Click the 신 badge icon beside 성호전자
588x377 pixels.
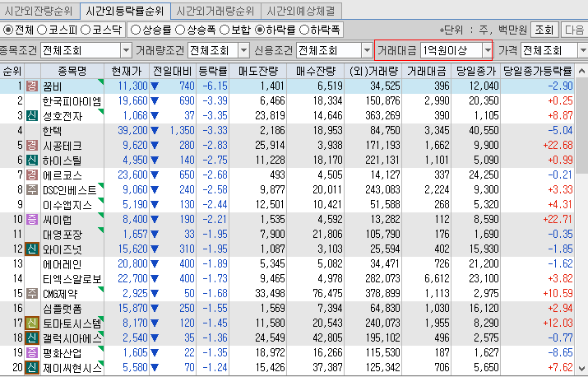(x=32, y=116)
